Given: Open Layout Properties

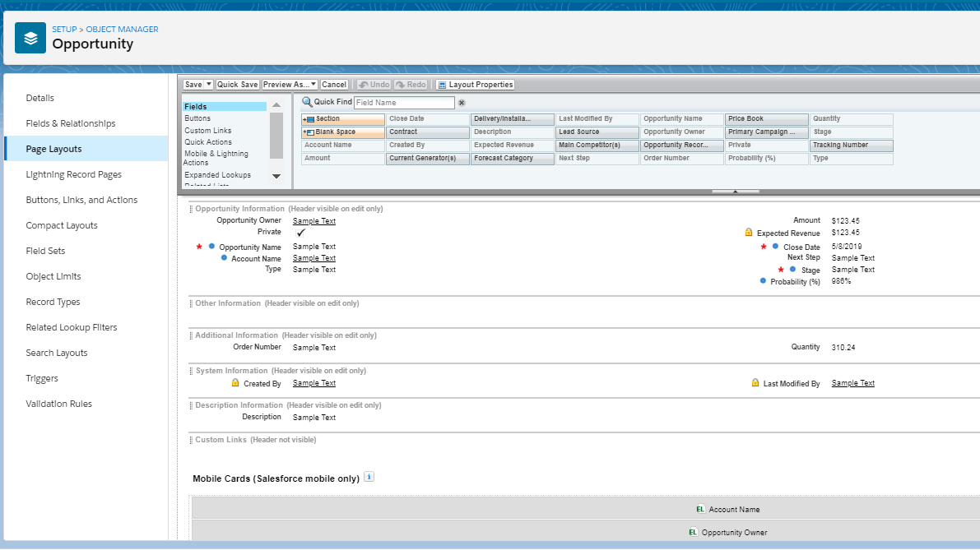Looking at the screenshot, I should pyautogui.click(x=475, y=85).
